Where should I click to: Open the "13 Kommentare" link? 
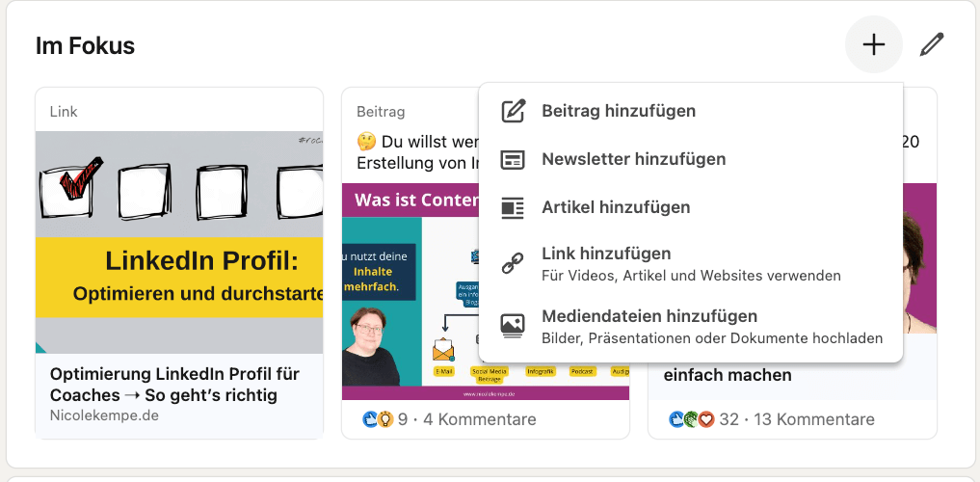click(815, 419)
